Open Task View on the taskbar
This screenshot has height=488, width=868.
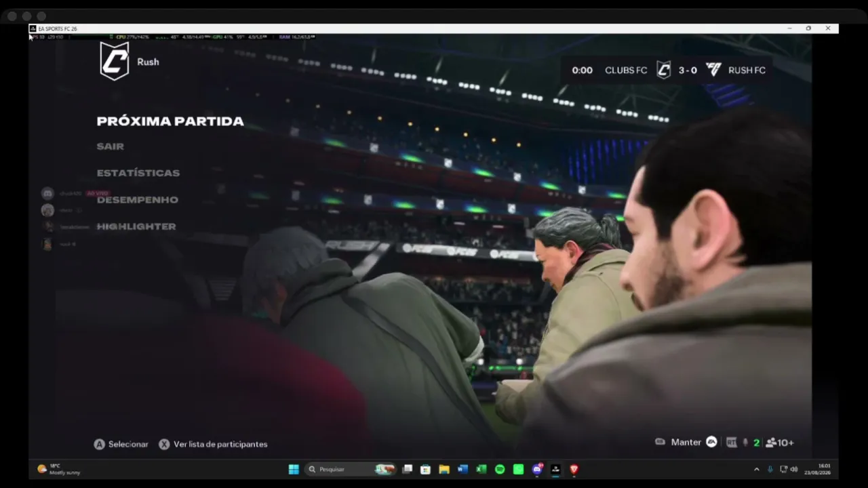pos(407,469)
